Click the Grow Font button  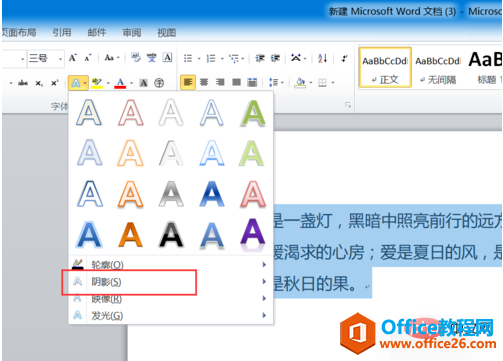[x=72, y=58]
